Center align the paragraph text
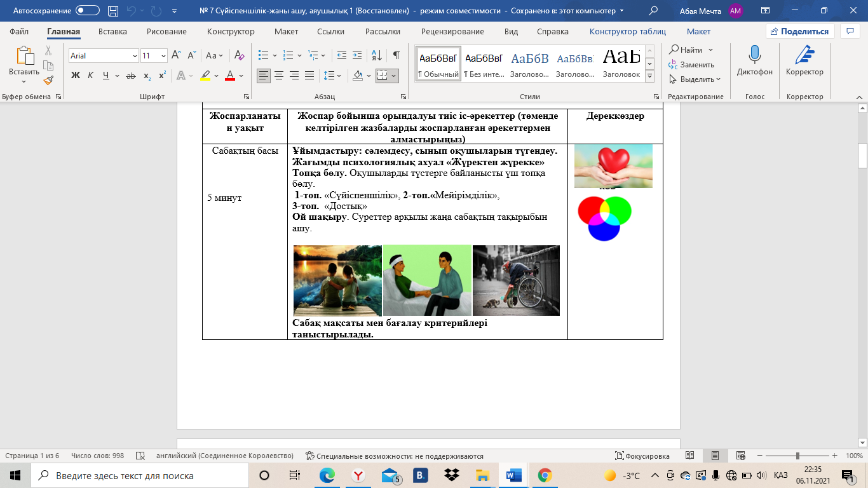 click(279, 76)
